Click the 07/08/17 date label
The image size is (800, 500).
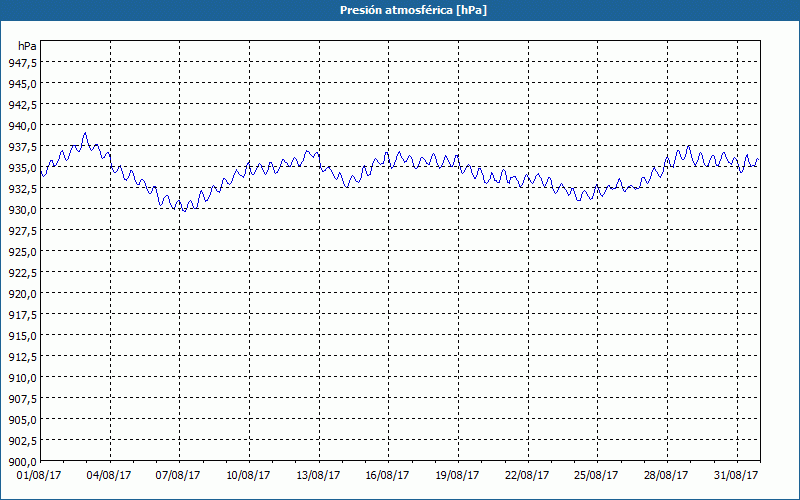(178, 475)
